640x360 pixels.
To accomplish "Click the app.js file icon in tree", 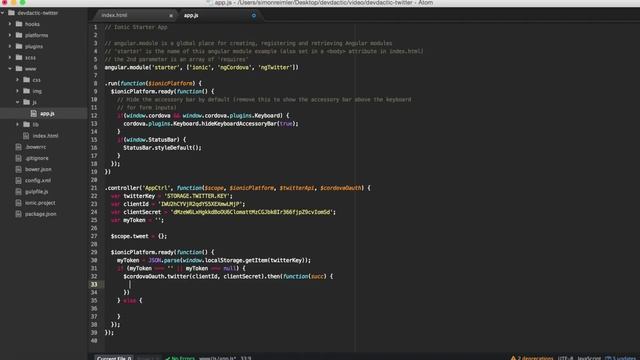I will click(x=33, y=113).
